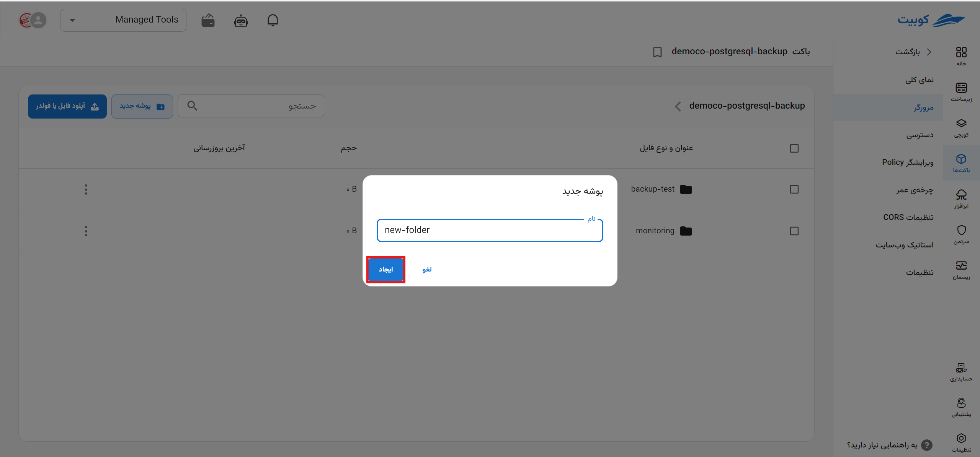Expand the Managed Tools dropdown
Viewport: 980px width, 457px height.
pos(123,20)
